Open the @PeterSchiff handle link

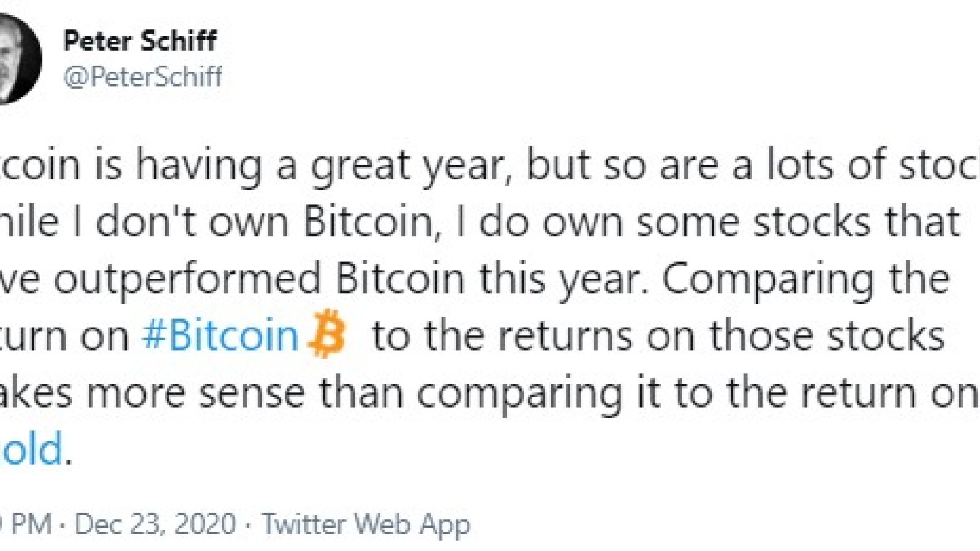[x=143, y=77]
